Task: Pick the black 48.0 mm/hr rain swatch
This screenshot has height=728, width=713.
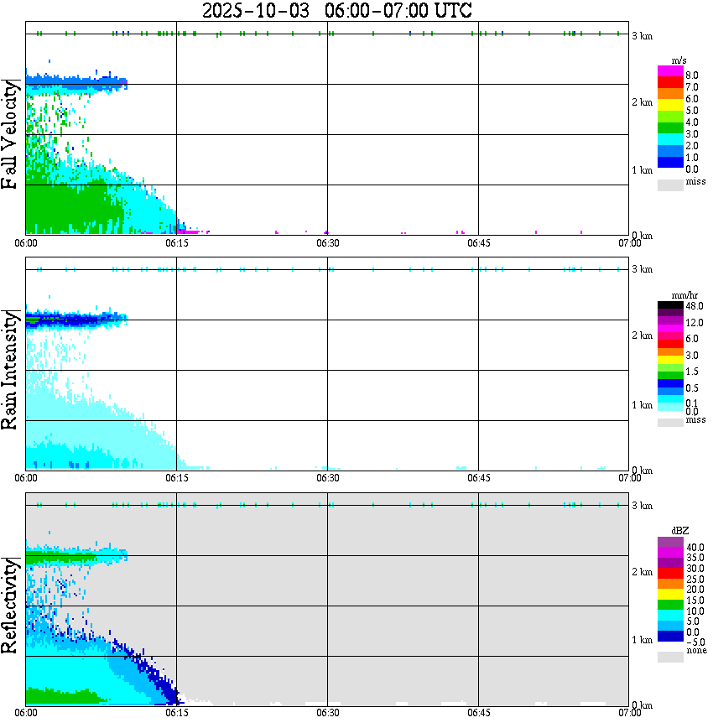Action: (x=670, y=305)
